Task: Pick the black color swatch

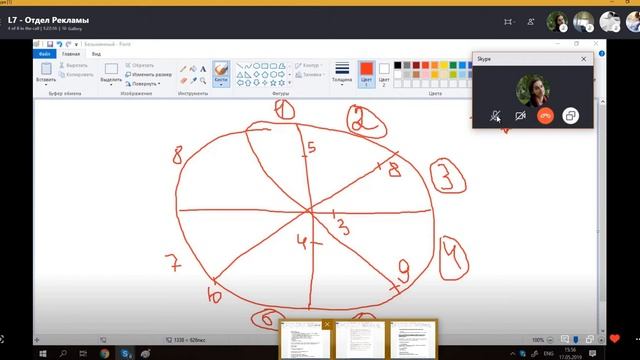Action: 398,65
